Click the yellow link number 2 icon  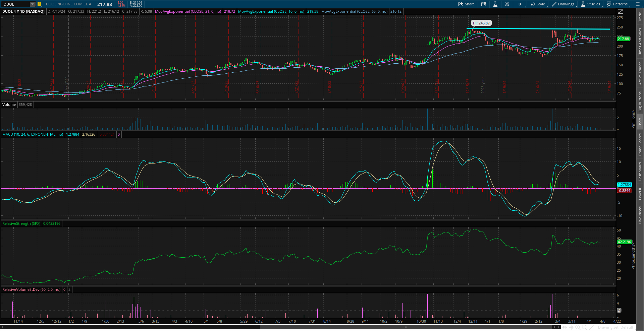39,4
